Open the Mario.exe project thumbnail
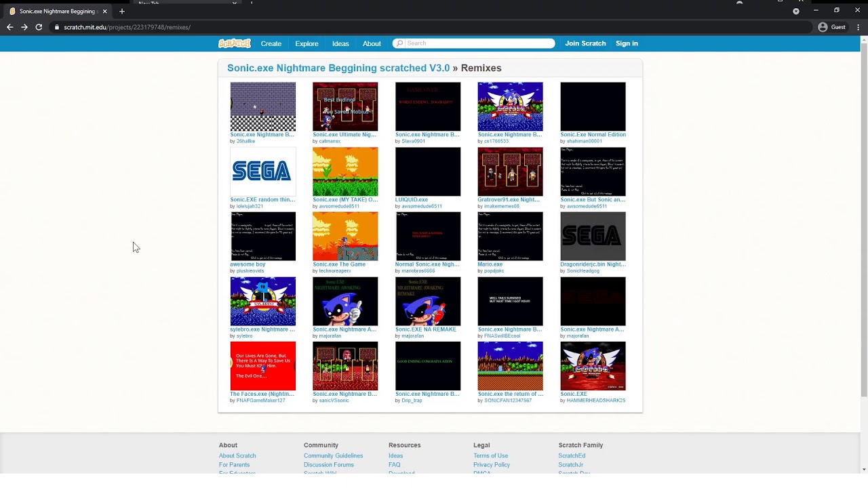 510,236
